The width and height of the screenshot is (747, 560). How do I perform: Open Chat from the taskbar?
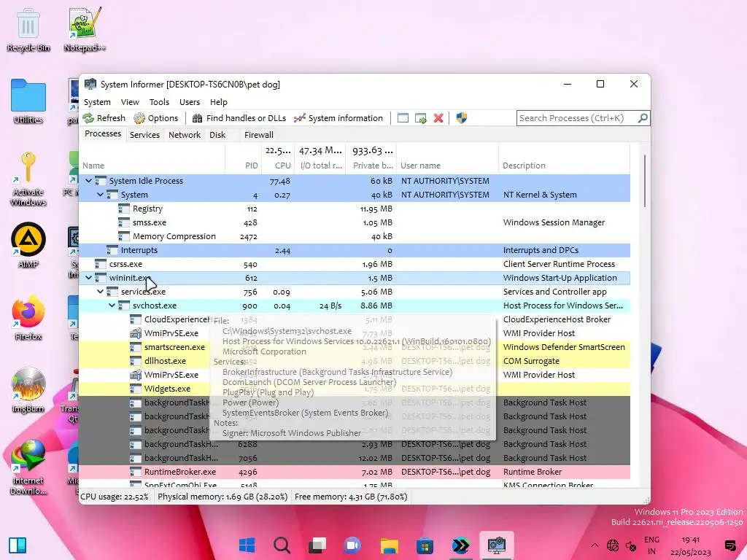click(353, 545)
